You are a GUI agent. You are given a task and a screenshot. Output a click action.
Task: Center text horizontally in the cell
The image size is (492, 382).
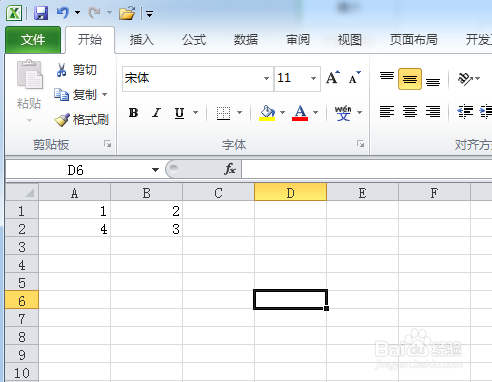point(410,112)
